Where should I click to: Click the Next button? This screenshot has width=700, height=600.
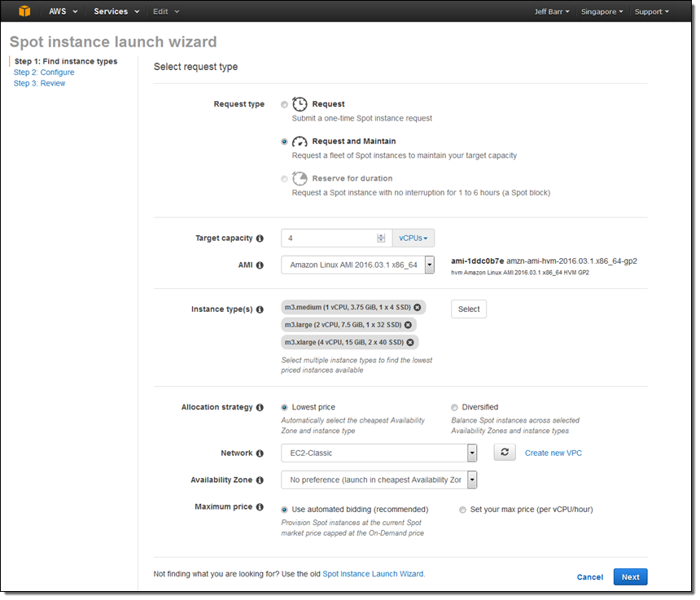click(x=630, y=576)
